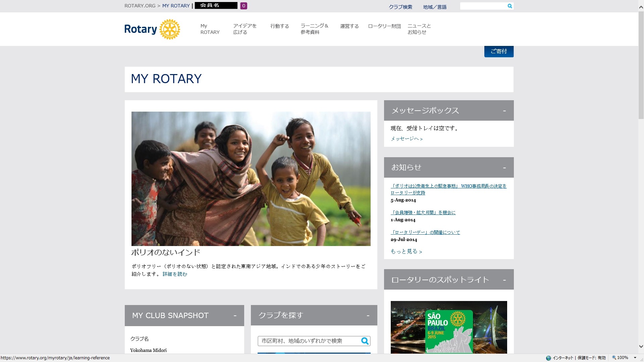This screenshot has height=362, width=644.
Task: Open the ラーニング＆参考資料 menu
Action: point(314,29)
